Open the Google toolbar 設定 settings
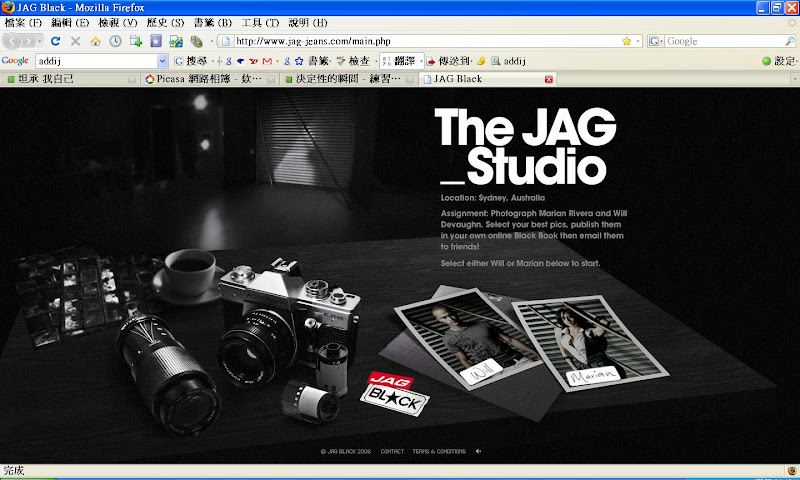Screen dimensions: 800x480 pos(779,61)
